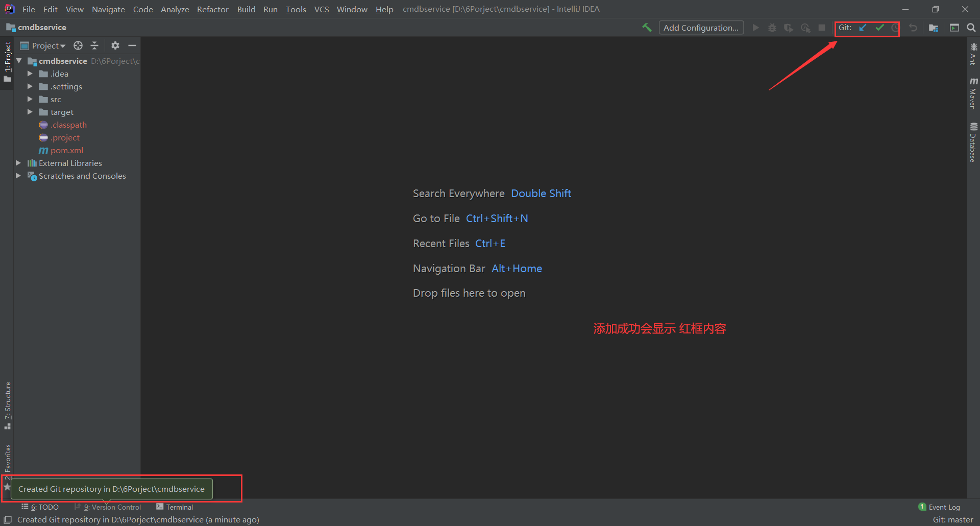The height and width of the screenshot is (526, 980).
Task: Open the VCS menu
Action: coord(322,9)
